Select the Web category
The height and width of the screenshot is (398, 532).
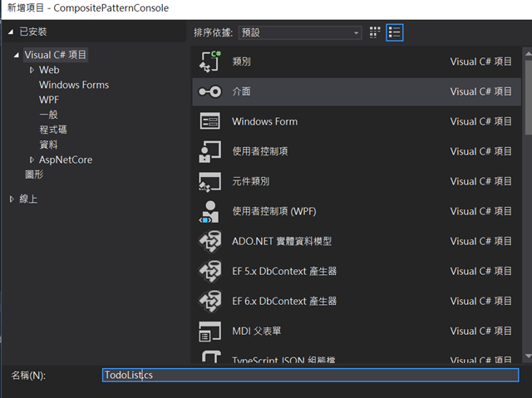pos(49,70)
